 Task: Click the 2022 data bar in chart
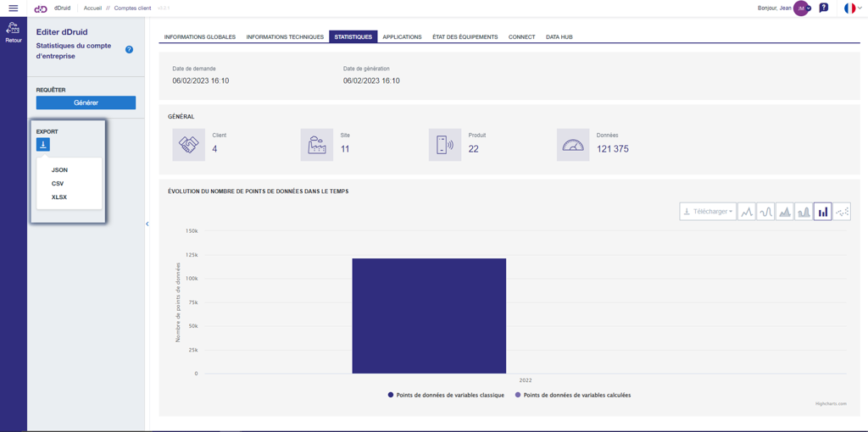tap(429, 316)
